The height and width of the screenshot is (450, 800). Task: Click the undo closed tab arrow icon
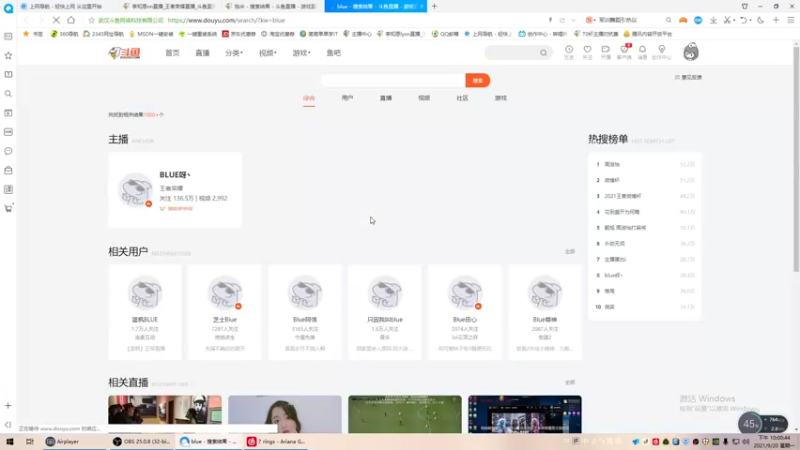click(744, 20)
